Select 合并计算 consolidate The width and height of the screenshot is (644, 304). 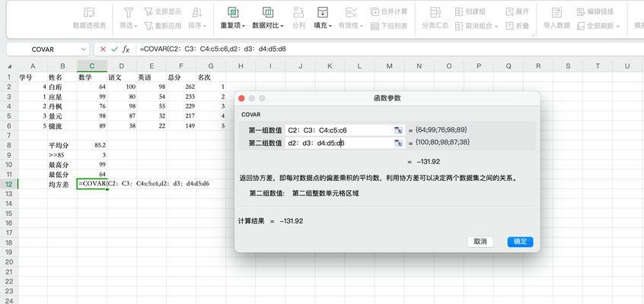coord(388,11)
